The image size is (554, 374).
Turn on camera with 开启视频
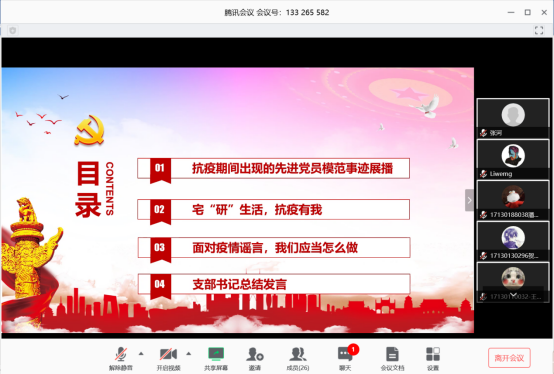point(169,358)
